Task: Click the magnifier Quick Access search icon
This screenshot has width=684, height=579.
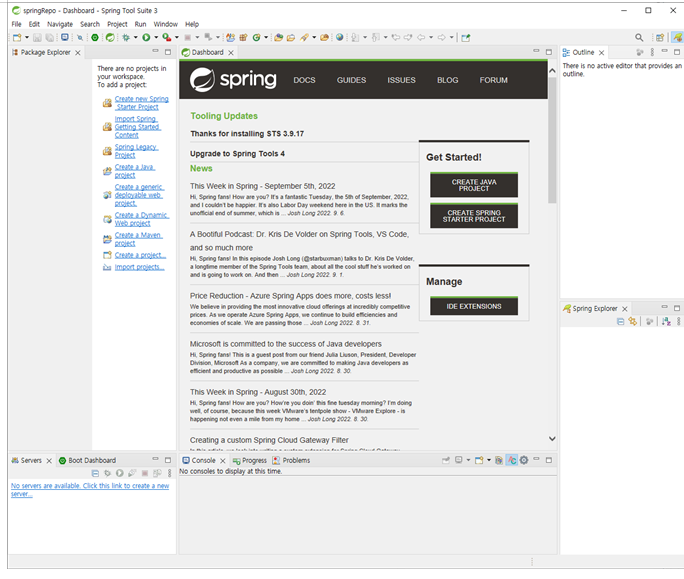Action: pos(639,38)
